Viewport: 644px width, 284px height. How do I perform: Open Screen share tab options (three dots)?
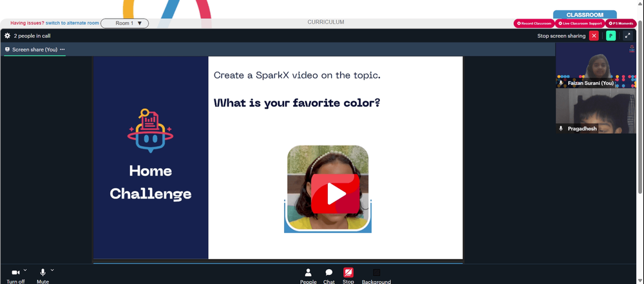pyautogui.click(x=62, y=50)
